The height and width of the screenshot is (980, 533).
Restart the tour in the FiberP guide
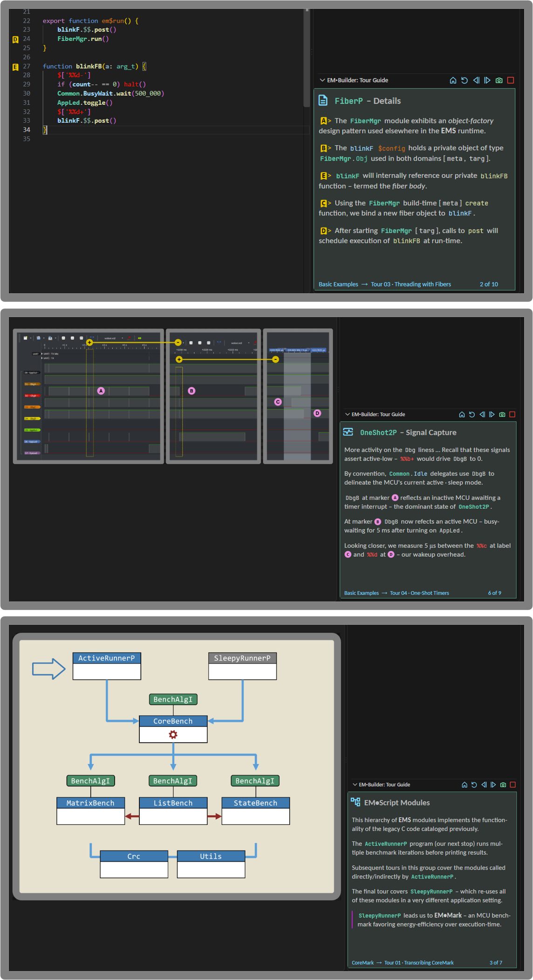(x=465, y=81)
